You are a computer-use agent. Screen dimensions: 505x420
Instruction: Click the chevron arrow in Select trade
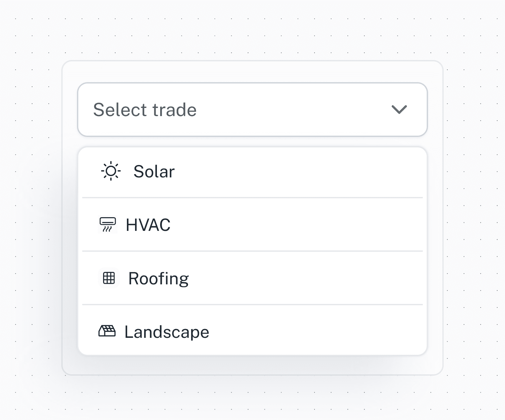tap(399, 110)
